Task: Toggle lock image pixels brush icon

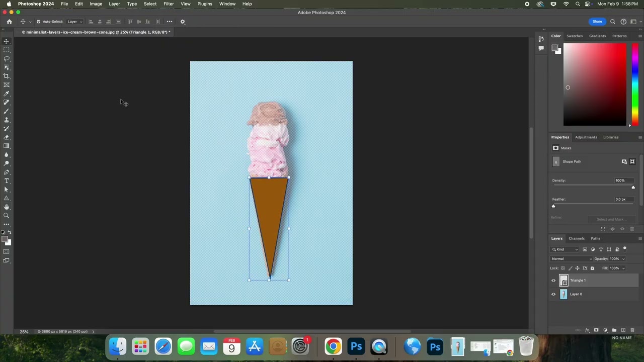Action: pyautogui.click(x=570, y=268)
